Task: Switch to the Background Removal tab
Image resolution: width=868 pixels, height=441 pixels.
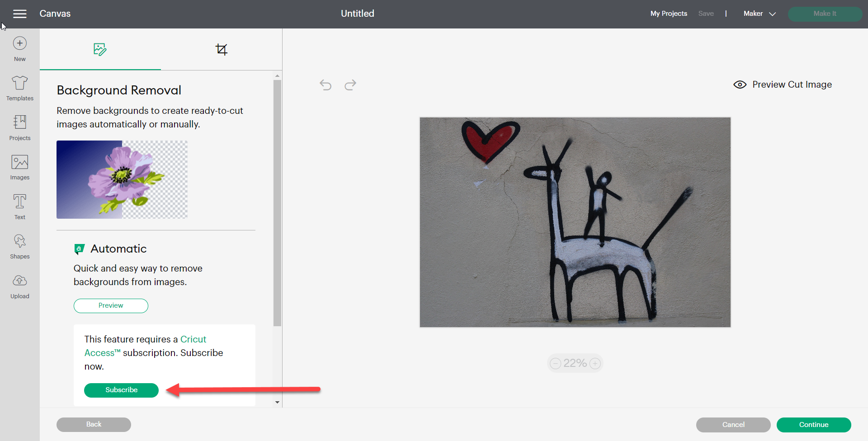Action: (x=100, y=49)
